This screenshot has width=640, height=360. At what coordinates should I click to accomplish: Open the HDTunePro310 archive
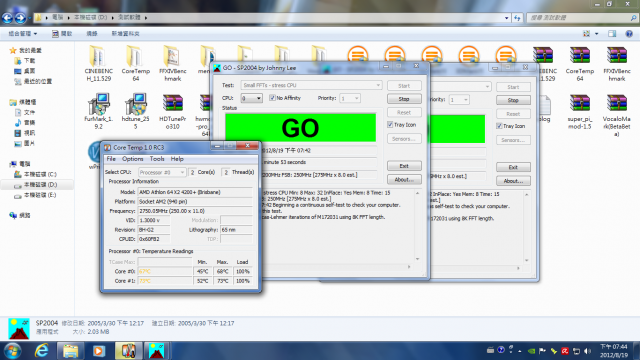173,111
